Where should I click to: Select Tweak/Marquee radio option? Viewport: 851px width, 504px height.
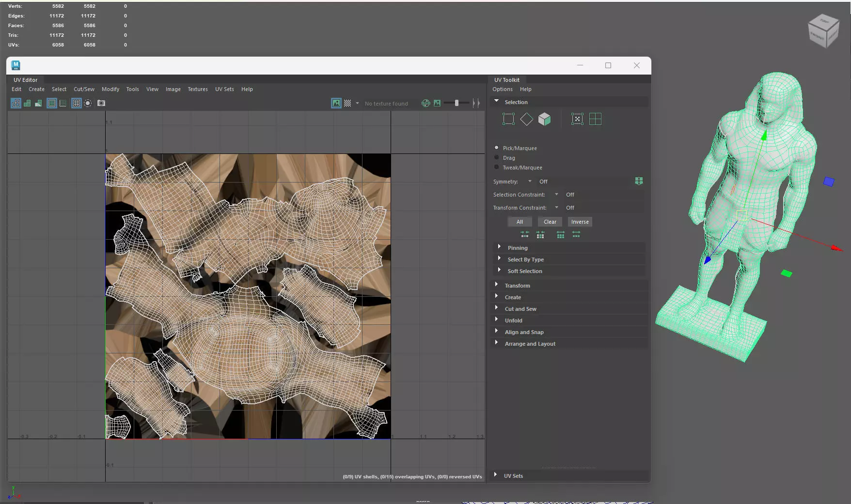(x=496, y=167)
